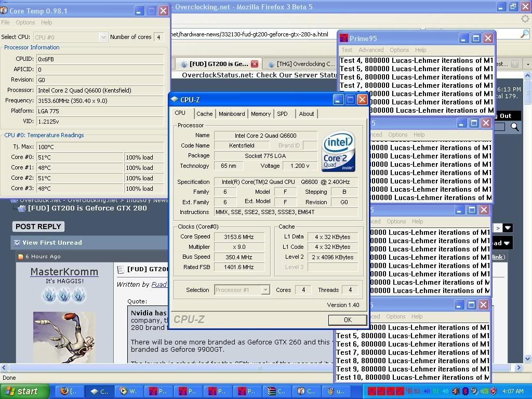The height and width of the screenshot is (399, 532).
Task: Click the Fuad author link
Action: 159,284
